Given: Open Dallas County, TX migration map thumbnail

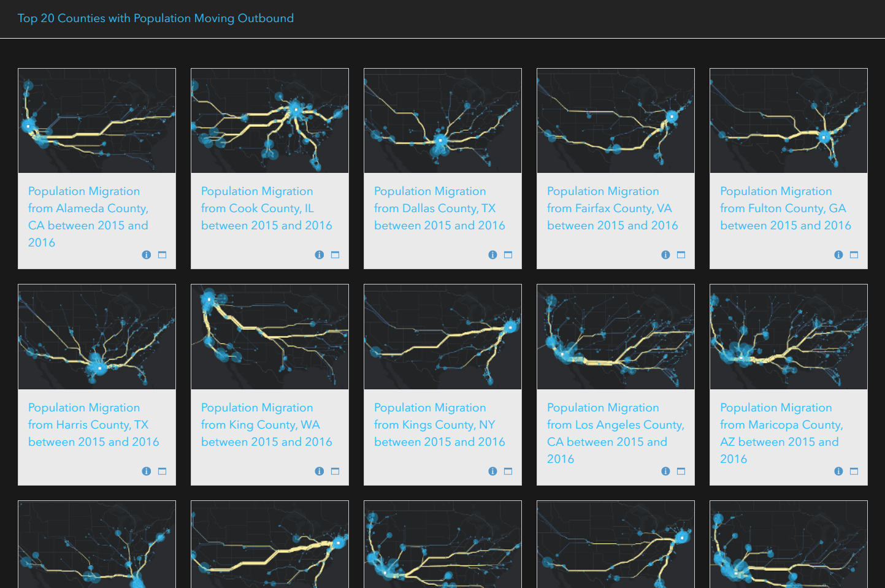Looking at the screenshot, I should (x=443, y=121).
